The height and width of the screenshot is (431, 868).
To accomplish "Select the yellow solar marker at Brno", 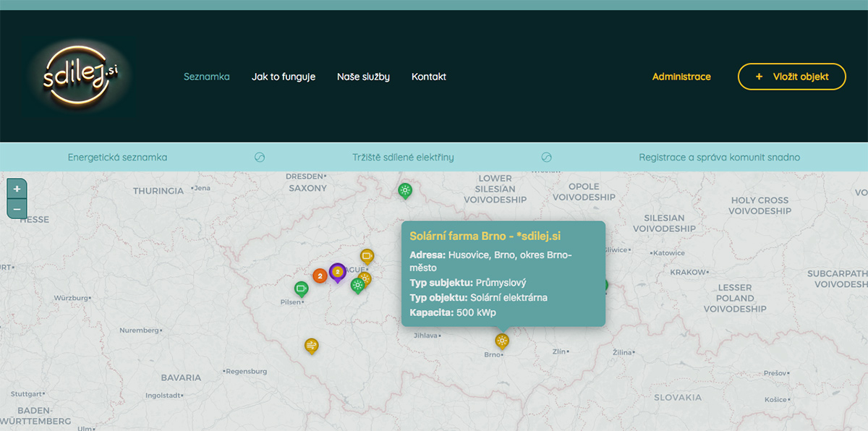I will tap(501, 340).
